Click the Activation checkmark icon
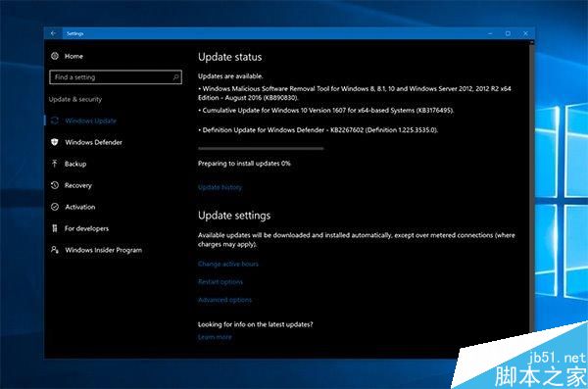Image resolution: width=588 pixels, height=389 pixels. pyautogui.click(x=55, y=207)
